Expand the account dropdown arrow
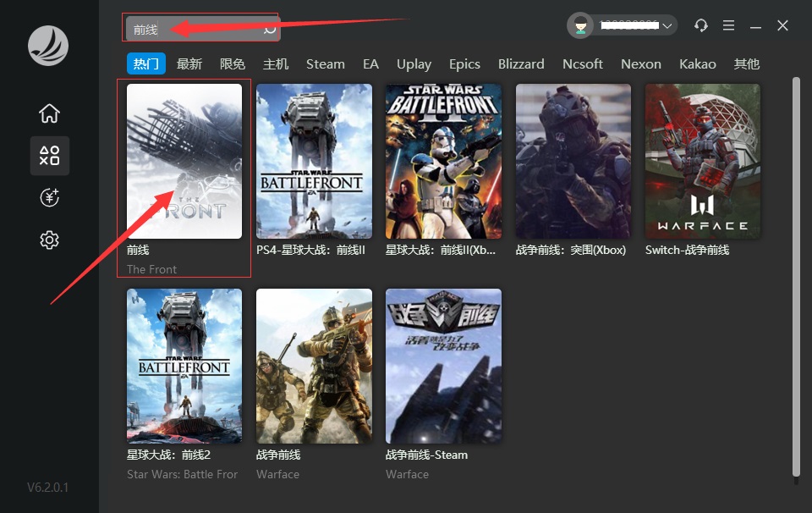 click(x=667, y=25)
